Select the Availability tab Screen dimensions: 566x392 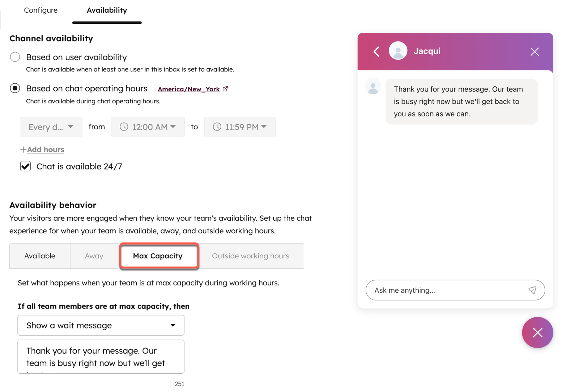[107, 10]
